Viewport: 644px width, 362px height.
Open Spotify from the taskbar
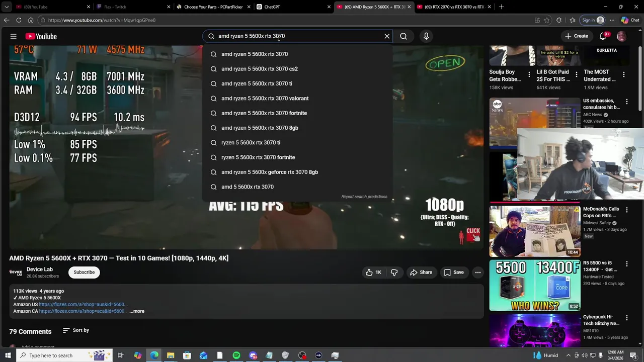[x=236, y=355]
